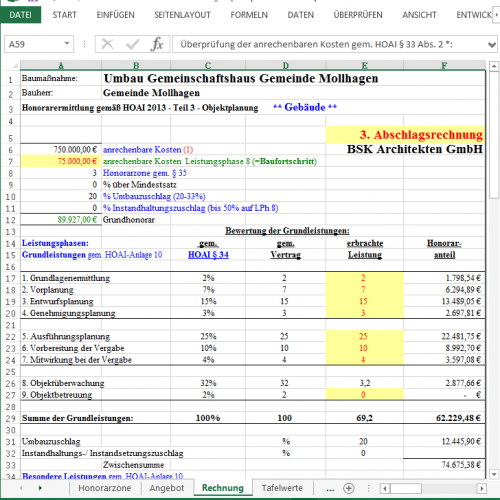This screenshot has width=500, height=500.
Task: Click the horizontal scrollbar left arrow
Action: [385, 489]
